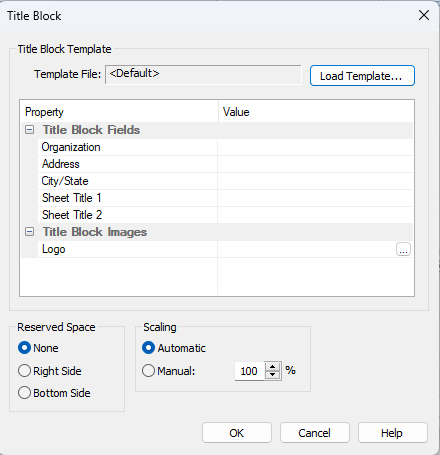Select Automatic scaling option
The width and height of the screenshot is (440, 455).
click(x=148, y=348)
